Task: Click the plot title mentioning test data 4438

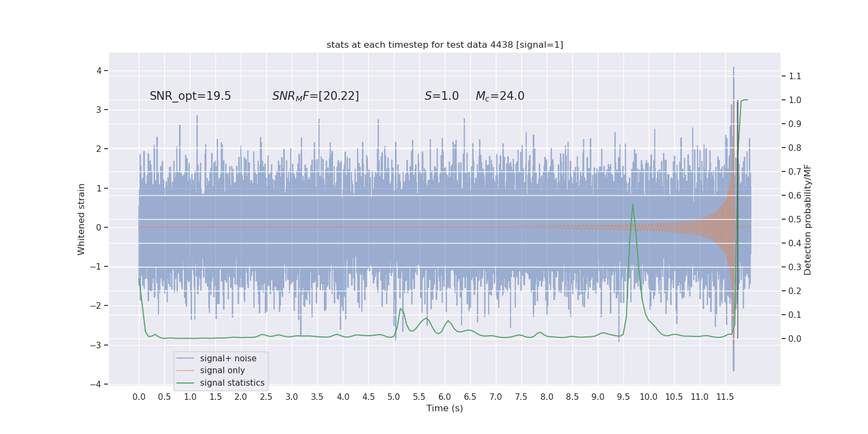Action: (x=445, y=44)
